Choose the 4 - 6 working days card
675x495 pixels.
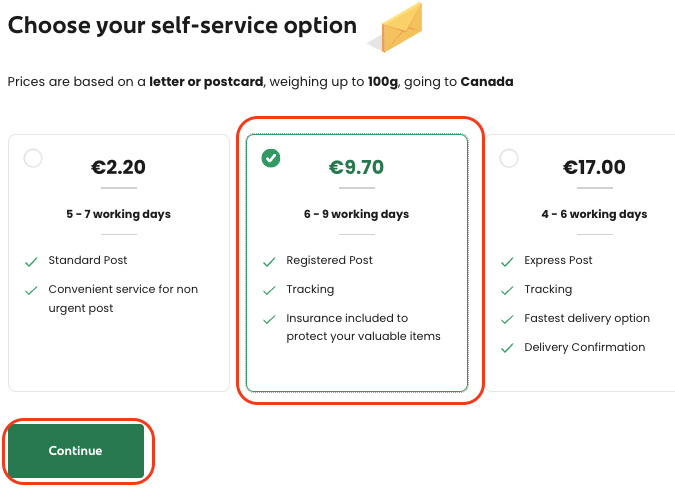[580, 263]
